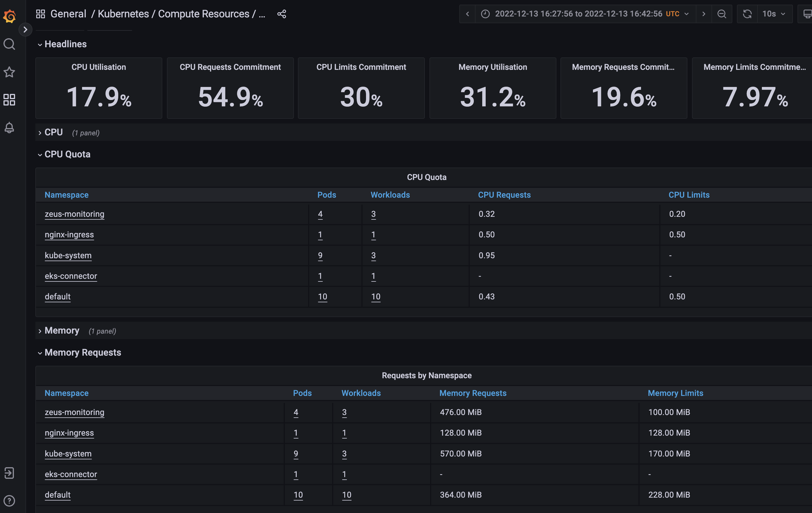Open the Starred dashboards icon
Screen dimensions: 812x513
[x=10, y=72]
